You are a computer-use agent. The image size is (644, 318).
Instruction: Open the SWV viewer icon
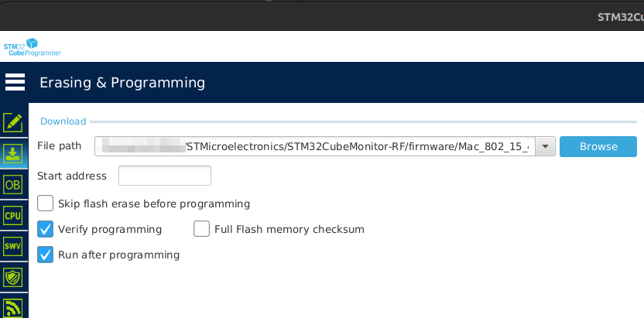click(x=13, y=247)
